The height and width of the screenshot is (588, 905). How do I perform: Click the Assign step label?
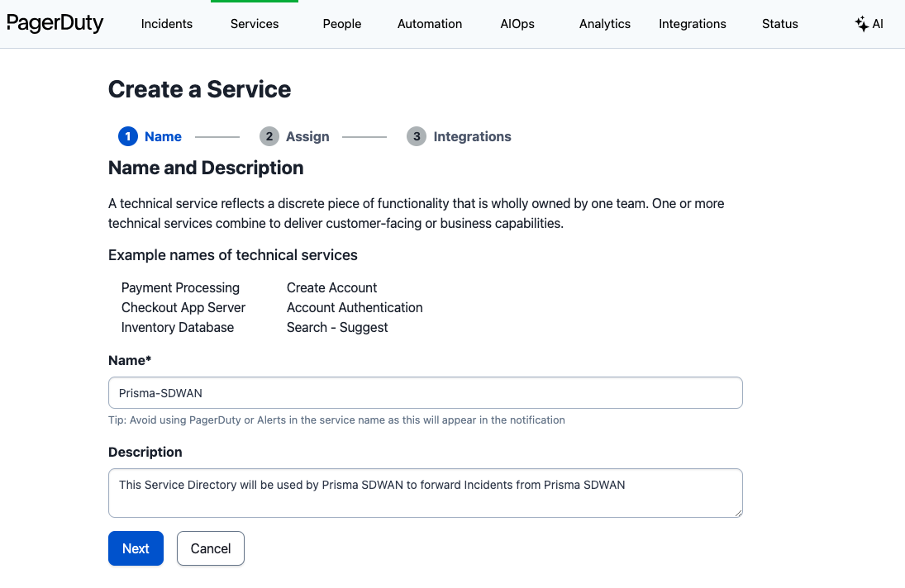pyautogui.click(x=307, y=136)
